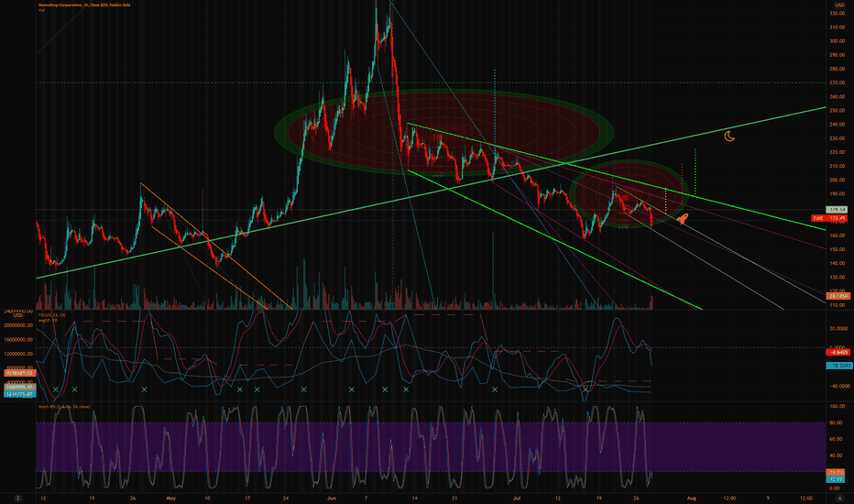This screenshot has height=504, width=854.
Task: Click the Jul label on the time axis
Action: (x=517, y=498)
